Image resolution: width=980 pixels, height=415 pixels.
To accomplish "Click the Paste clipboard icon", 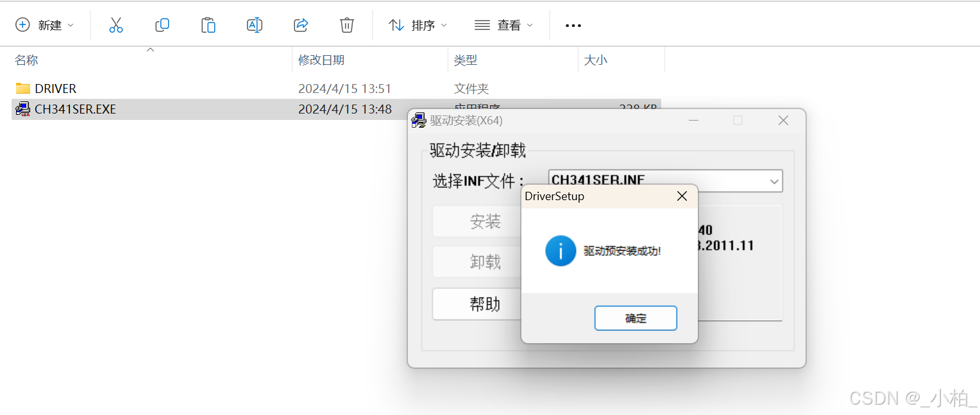I will pyautogui.click(x=208, y=25).
